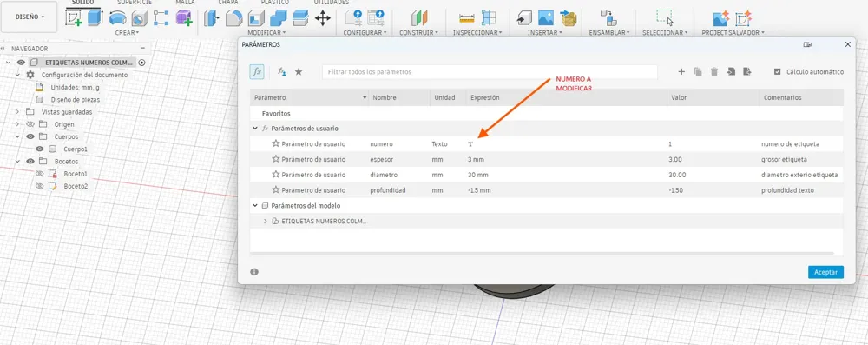
Task: Click the Insert Derive icon
Action: (x=524, y=18)
